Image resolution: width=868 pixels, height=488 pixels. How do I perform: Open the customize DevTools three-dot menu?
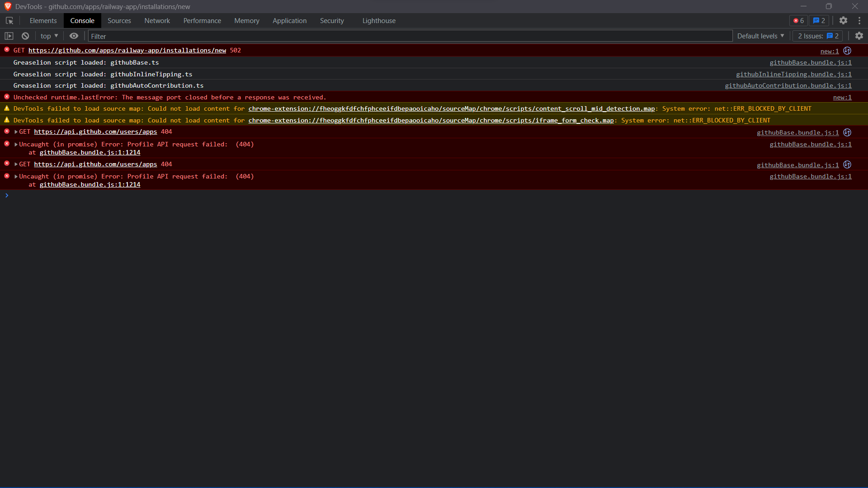859,20
